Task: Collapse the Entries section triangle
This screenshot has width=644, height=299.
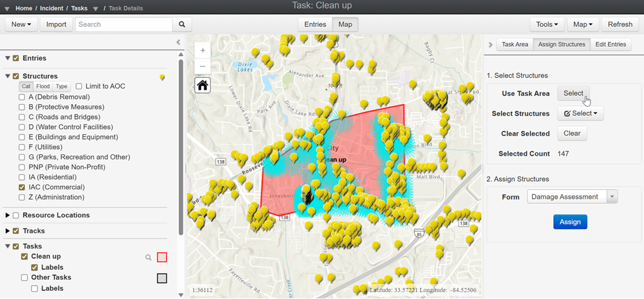Action: pyautogui.click(x=7, y=59)
